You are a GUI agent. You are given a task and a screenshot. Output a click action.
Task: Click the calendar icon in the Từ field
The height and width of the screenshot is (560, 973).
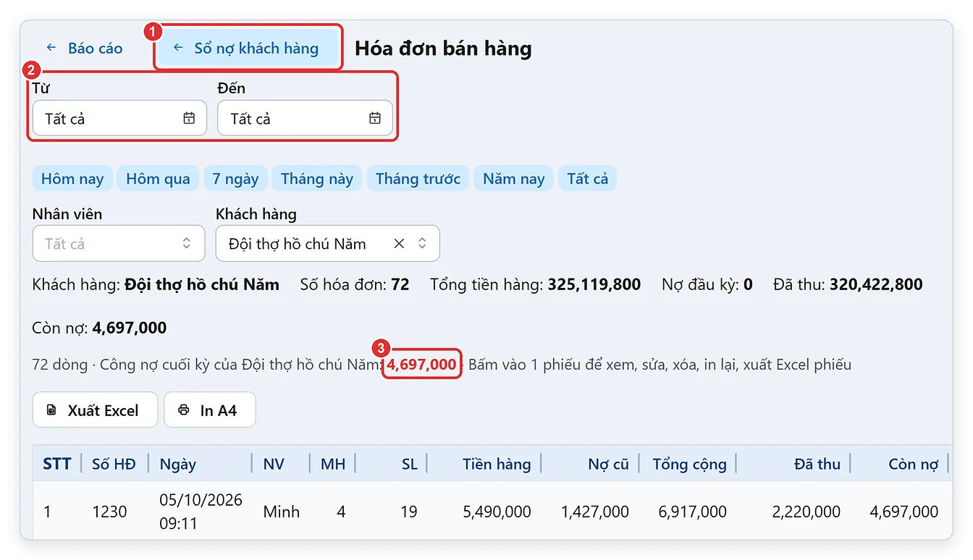189,118
